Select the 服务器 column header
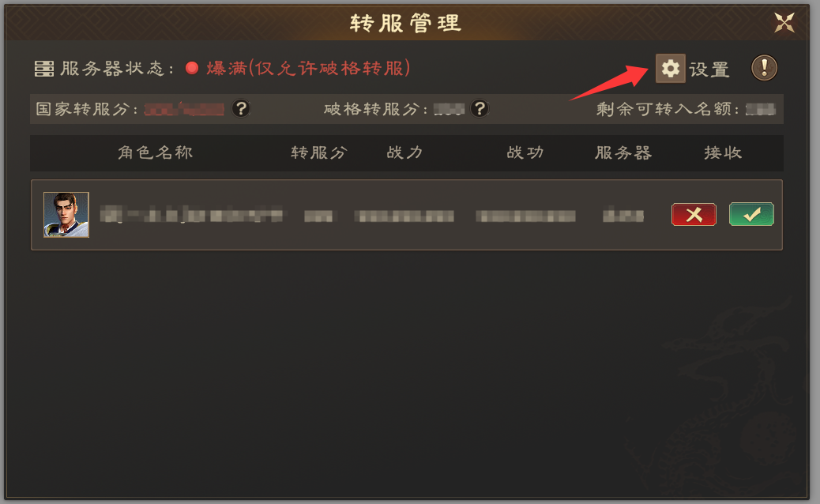 [x=623, y=152]
